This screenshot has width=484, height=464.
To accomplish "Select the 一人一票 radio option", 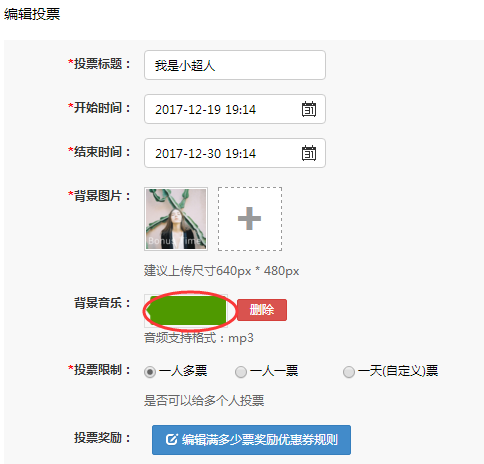I will tap(241, 372).
